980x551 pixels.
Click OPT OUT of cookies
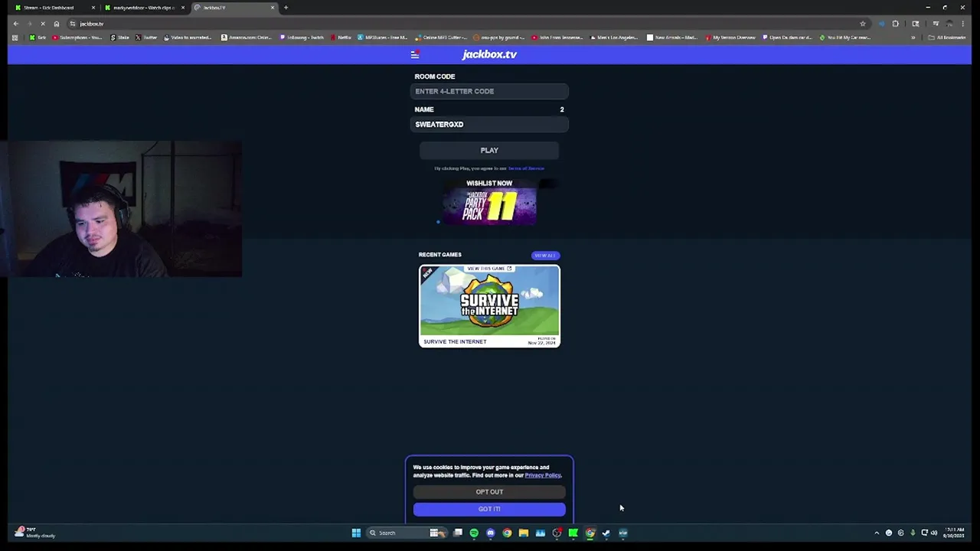489,492
